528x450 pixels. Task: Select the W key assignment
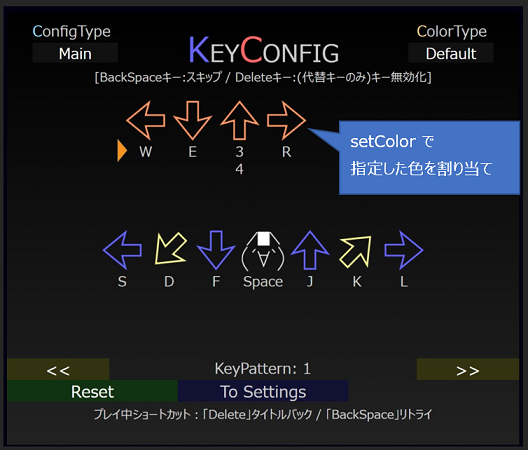(146, 152)
